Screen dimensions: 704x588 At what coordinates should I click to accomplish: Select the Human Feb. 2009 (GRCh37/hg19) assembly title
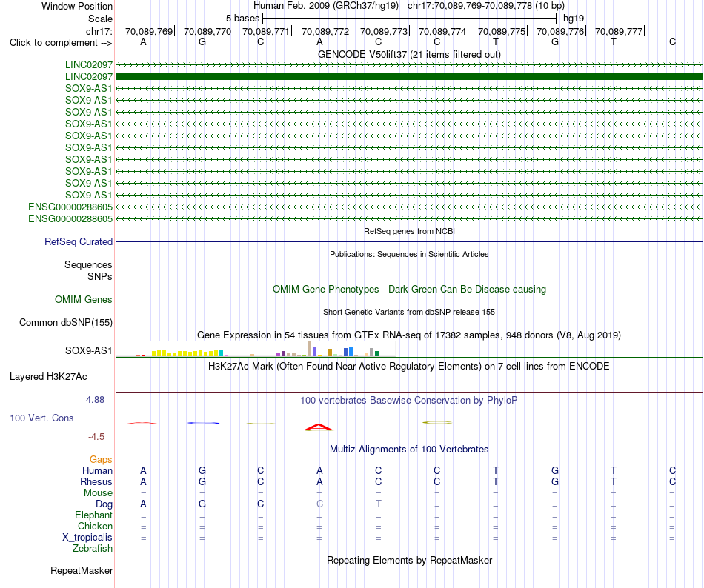point(326,6)
